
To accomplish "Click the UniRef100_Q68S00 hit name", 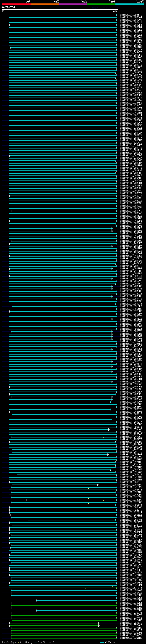I will pos(131,407).
